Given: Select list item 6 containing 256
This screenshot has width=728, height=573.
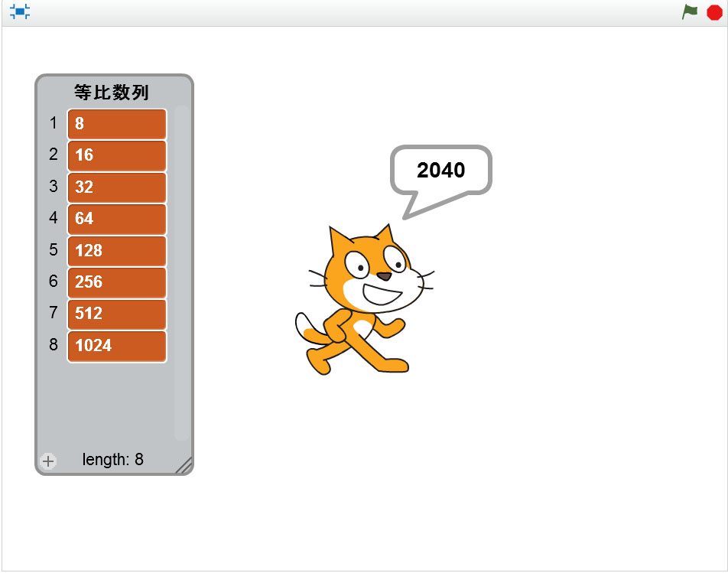Looking at the screenshot, I should click(x=117, y=283).
